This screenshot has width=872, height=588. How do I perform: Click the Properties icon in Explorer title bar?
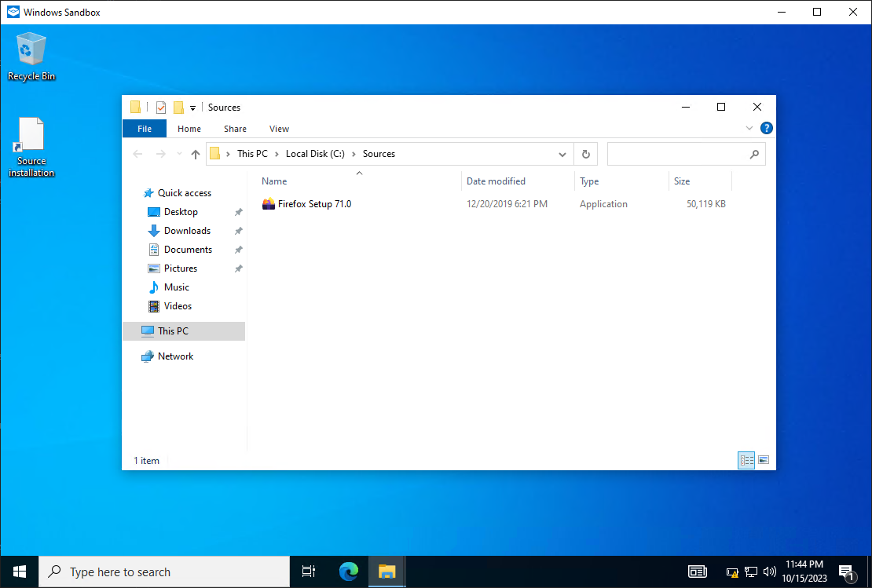click(161, 108)
